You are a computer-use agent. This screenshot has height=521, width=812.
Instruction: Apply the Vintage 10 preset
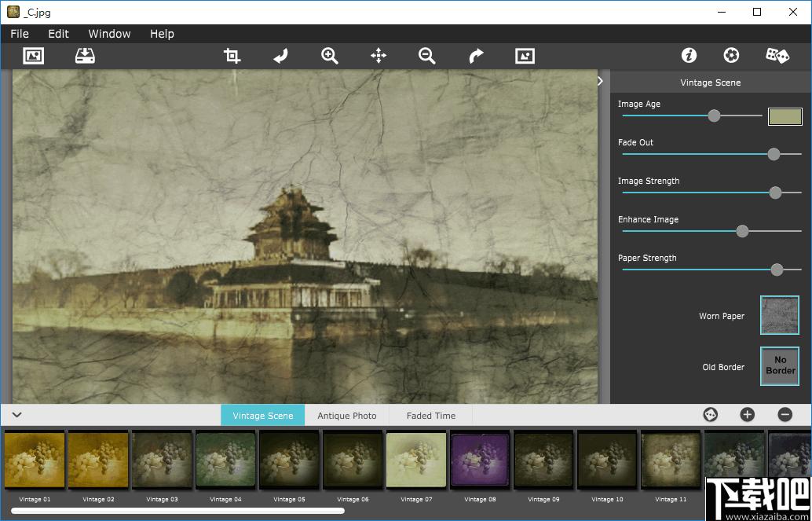608,460
